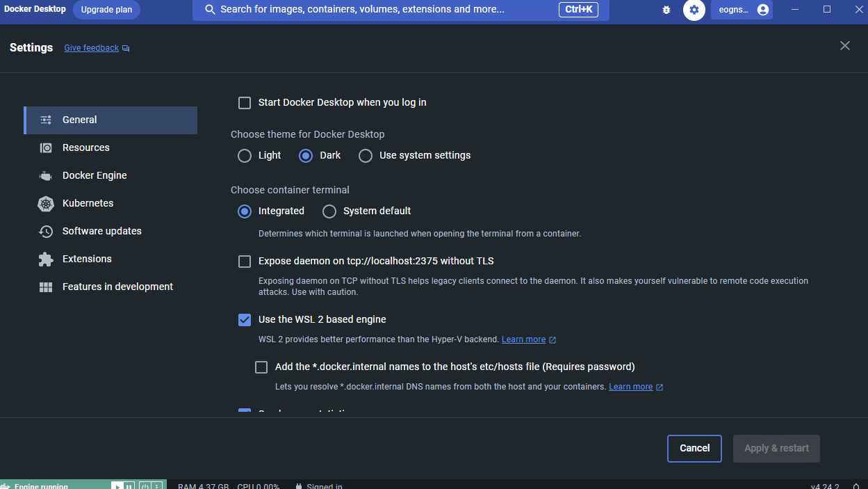This screenshot has height=489, width=868.
Task: Click the settings gear icon in header
Action: 694,10
